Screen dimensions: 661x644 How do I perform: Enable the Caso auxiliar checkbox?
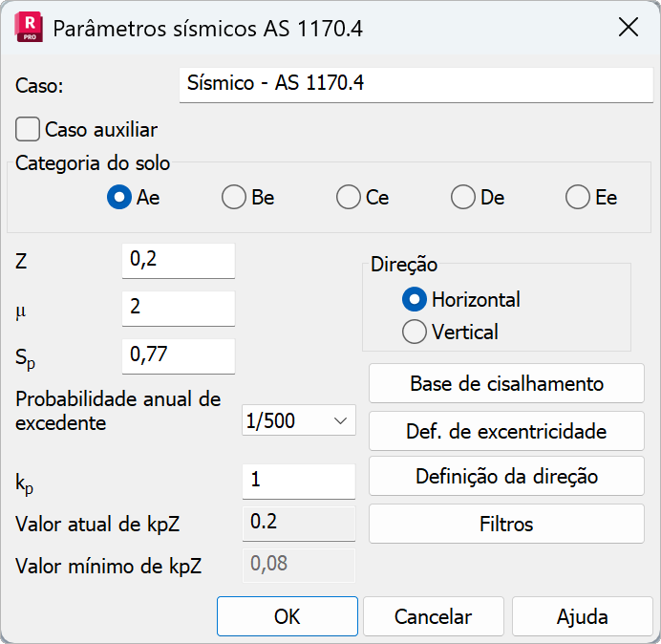(x=29, y=129)
